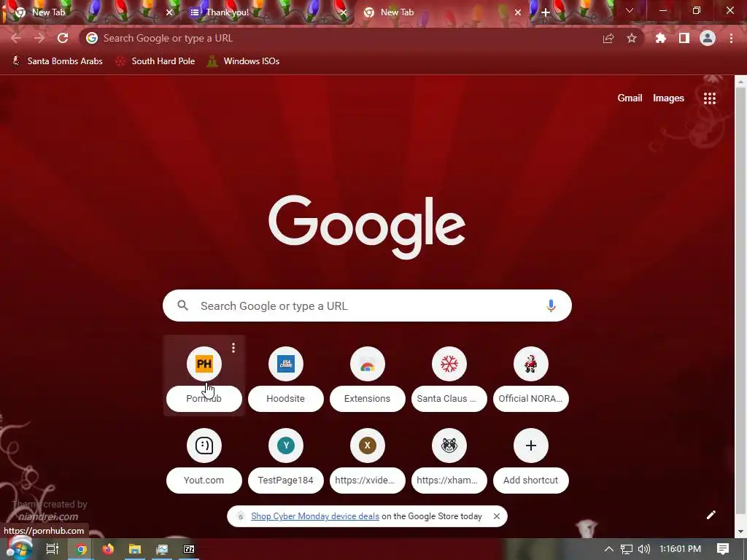747x560 pixels.
Task: Open 7-Zip from the taskbar
Action: pos(189,549)
